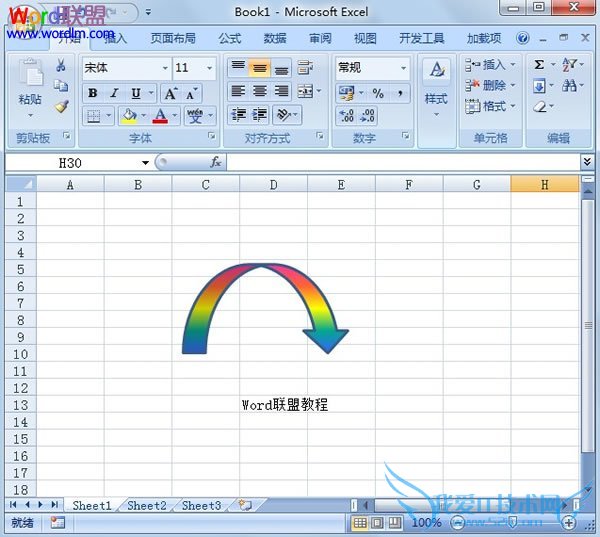The height and width of the screenshot is (537, 600).
Task: Open the 审阅 ribbon tab
Action: [320, 38]
